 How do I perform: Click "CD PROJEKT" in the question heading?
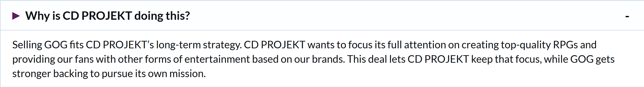click(x=97, y=16)
